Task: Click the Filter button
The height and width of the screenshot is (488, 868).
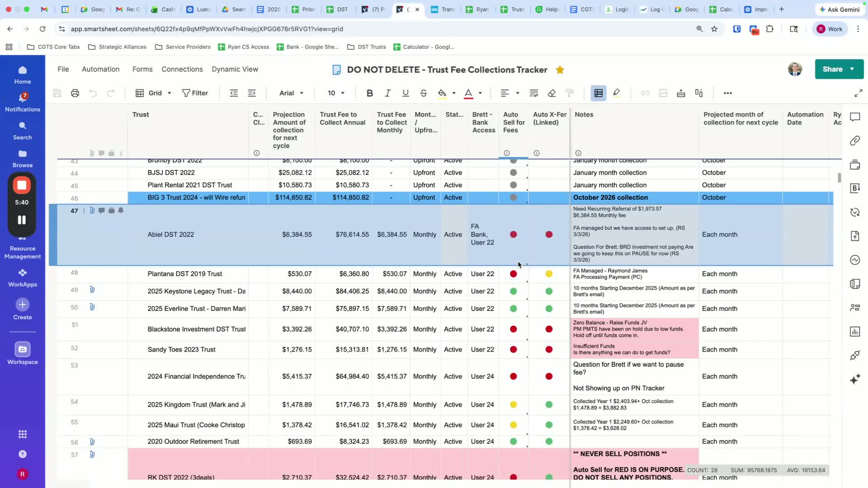Action: (x=195, y=93)
